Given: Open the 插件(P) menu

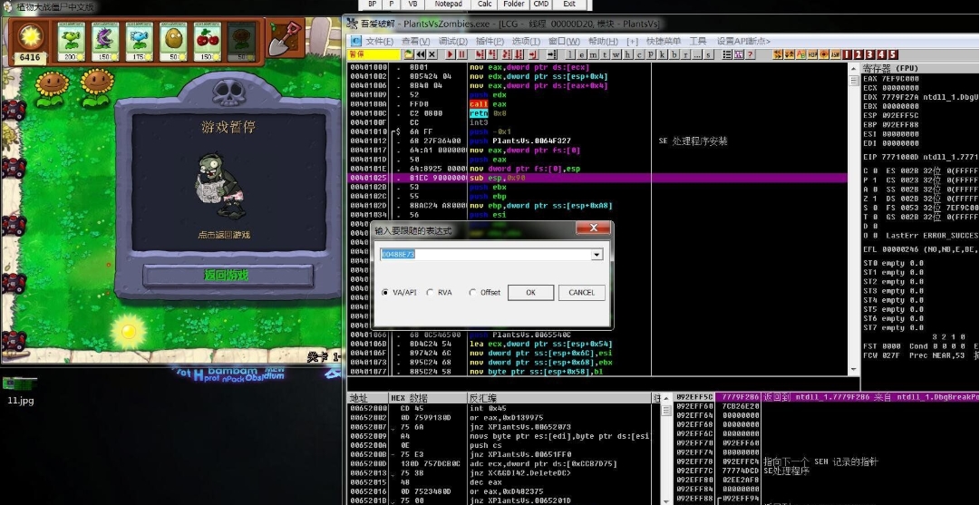Looking at the screenshot, I should coord(490,41).
